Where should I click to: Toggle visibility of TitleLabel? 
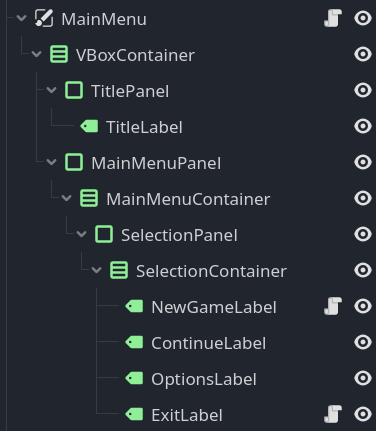click(363, 126)
